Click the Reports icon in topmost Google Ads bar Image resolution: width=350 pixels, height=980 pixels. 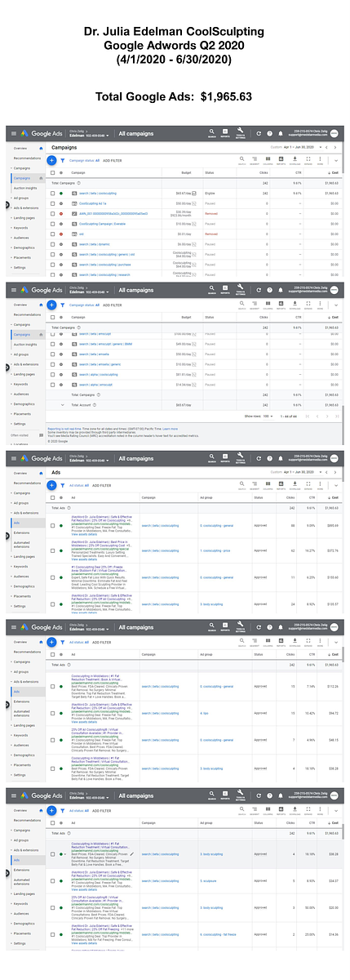click(x=225, y=131)
